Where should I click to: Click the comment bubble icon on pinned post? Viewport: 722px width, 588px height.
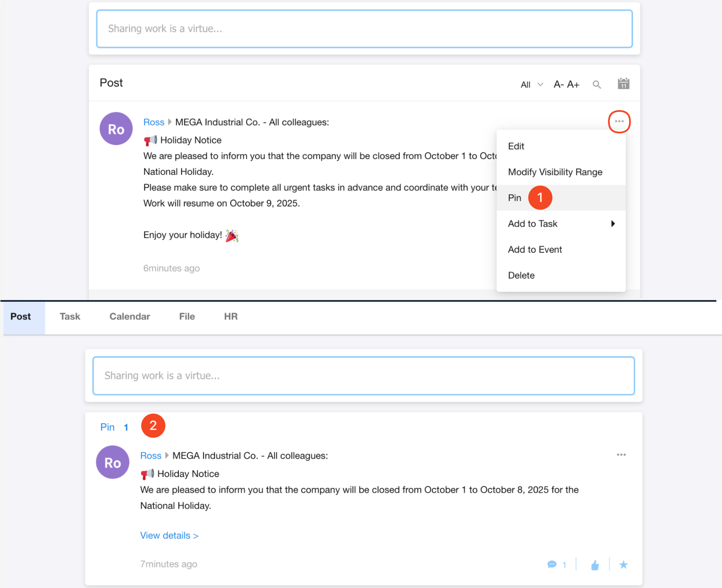[x=552, y=564]
